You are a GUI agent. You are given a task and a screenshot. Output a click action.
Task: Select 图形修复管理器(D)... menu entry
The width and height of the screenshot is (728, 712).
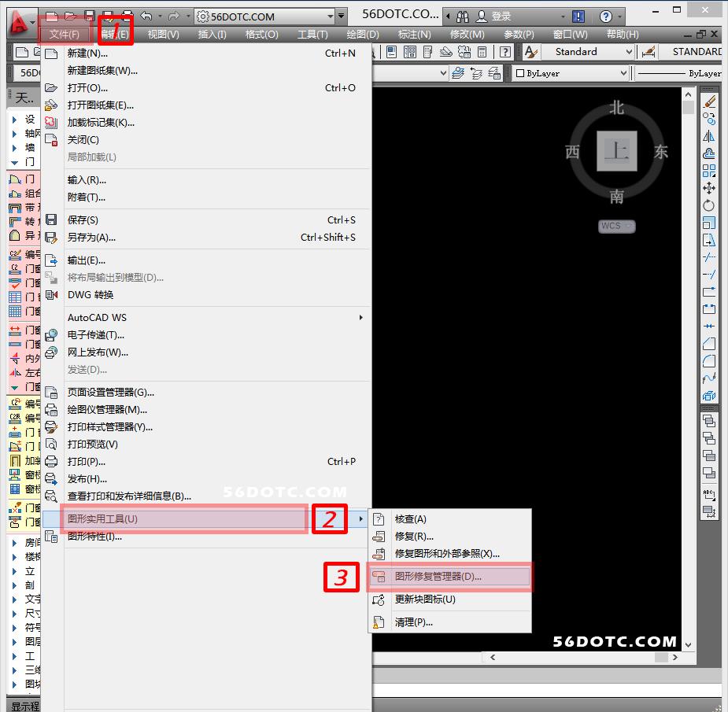(x=438, y=577)
